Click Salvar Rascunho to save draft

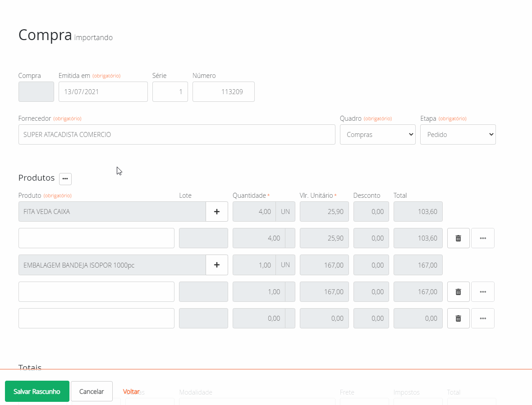click(37, 391)
